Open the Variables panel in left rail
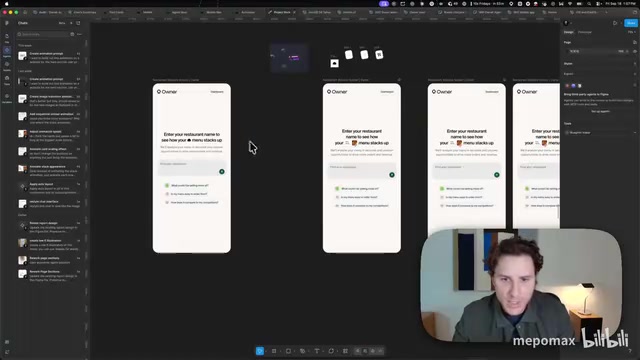Image resolution: width=640 pixels, height=360 pixels. click(7, 98)
